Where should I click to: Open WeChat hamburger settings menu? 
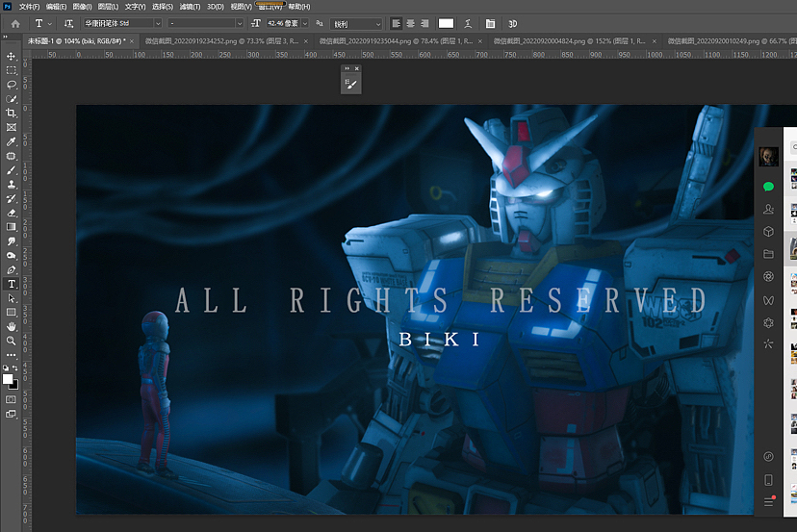[768, 501]
